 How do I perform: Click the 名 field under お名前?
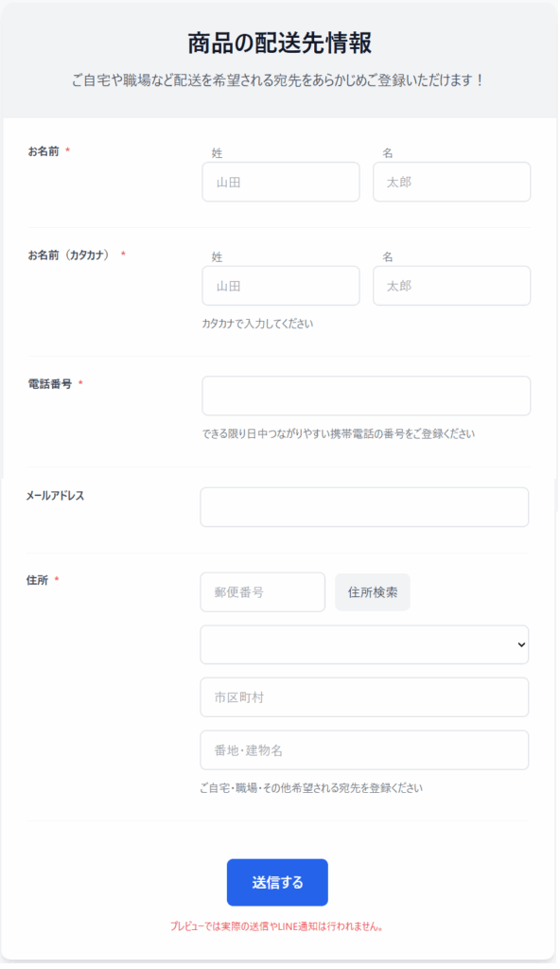[451, 182]
